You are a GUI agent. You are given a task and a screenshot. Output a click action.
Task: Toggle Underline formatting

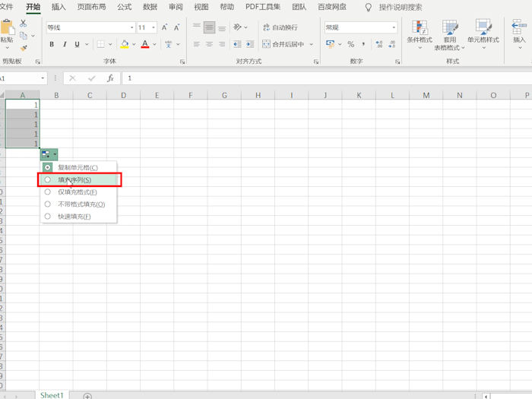coord(77,44)
